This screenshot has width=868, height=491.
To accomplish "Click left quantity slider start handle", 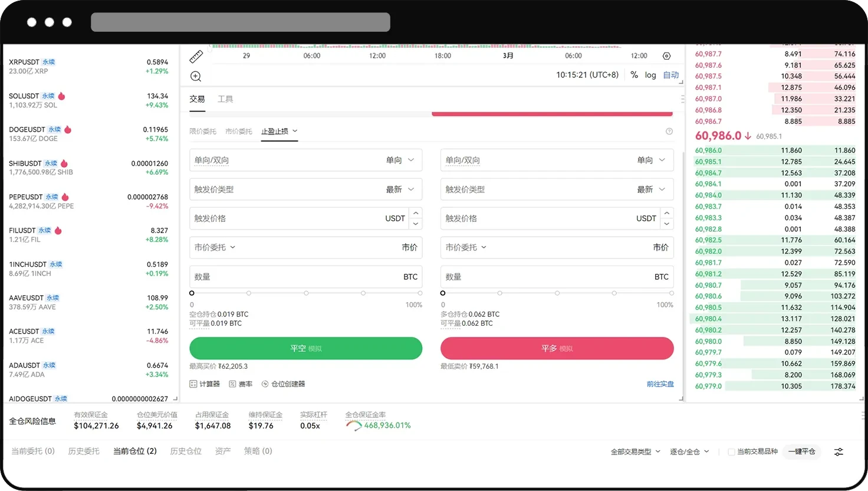I will pos(192,293).
